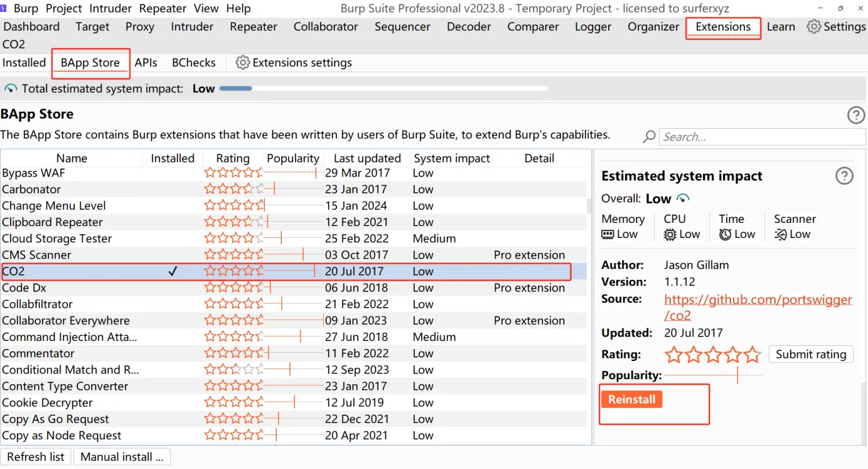Select Collabfiltrator extension
The image size is (868, 469).
(293, 304)
